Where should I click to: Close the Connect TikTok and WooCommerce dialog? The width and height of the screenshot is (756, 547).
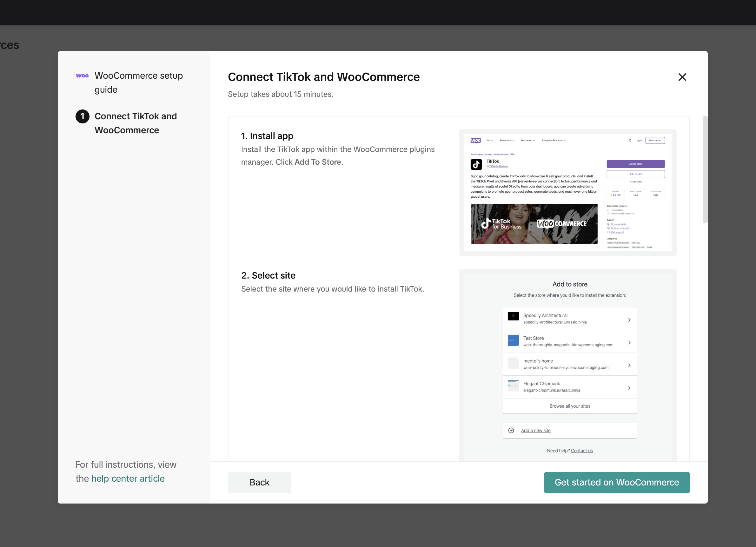click(682, 77)
